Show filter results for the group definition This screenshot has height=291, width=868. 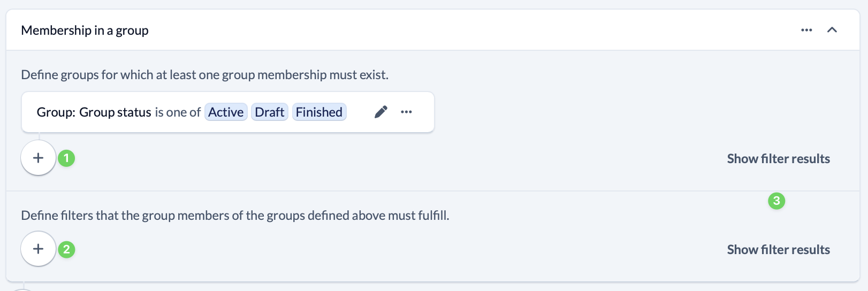pos(778,159)
